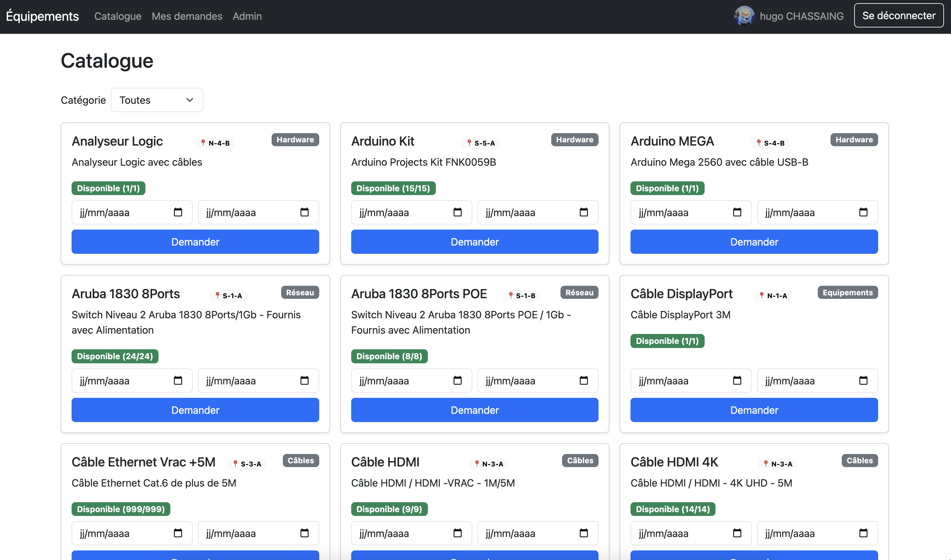Request Aruba 1830 8Ports POE with Demander
Viewport: 951px width, 560px height.
click(x=474, y=410)
